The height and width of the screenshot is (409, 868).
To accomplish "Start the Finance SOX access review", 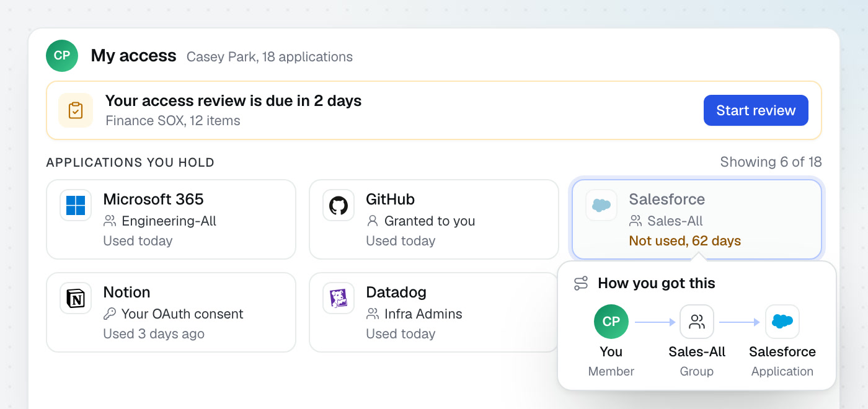I will 756,110.
